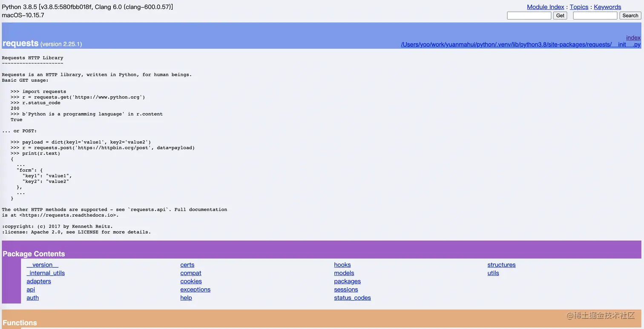This screenshot has height=329, width=644.
Task: Open the help module link
Action: (186, 298)
